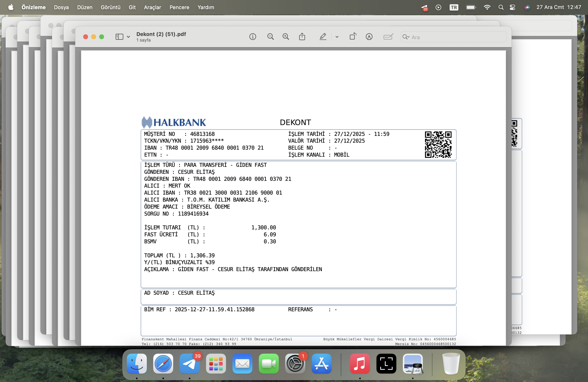This screenshot has height=382, width=588.
Task: Open the Apple menu
Action: click(x=11, y=7)
